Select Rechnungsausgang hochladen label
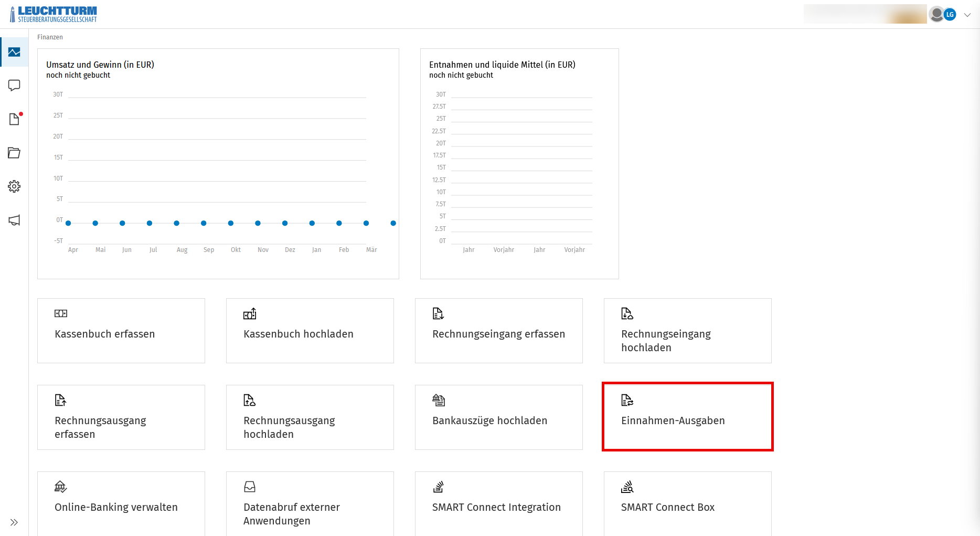 pyautogui.click(x=289, y=427)
